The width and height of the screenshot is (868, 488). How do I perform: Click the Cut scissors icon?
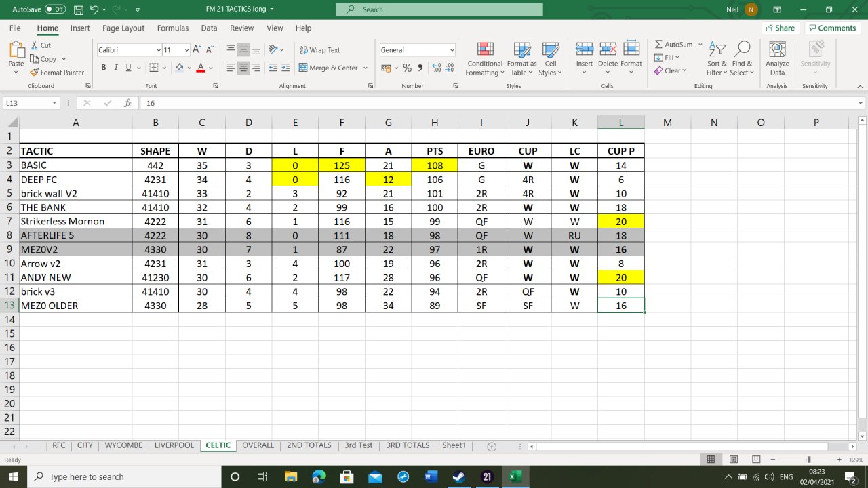click(35, 45)
